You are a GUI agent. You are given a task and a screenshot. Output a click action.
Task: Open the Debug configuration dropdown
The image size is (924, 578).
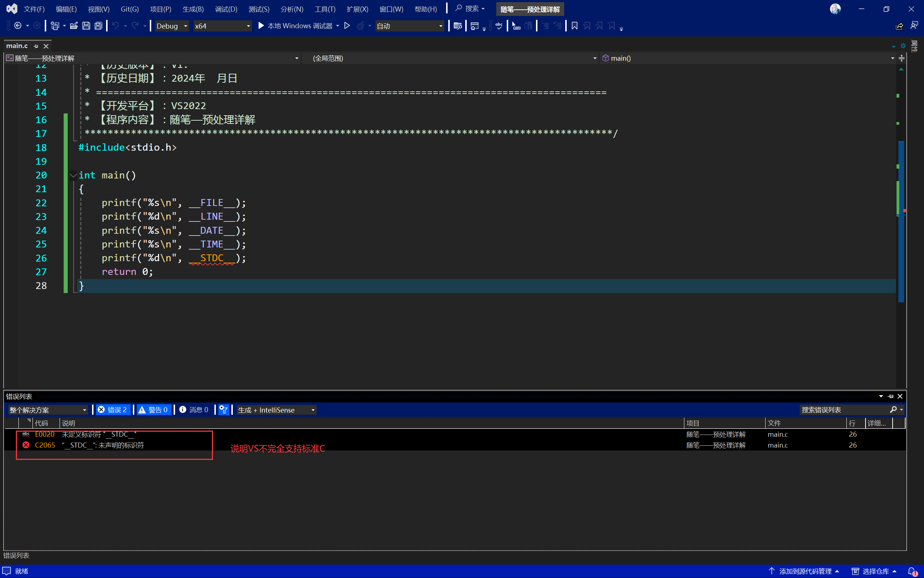(172, 26)
